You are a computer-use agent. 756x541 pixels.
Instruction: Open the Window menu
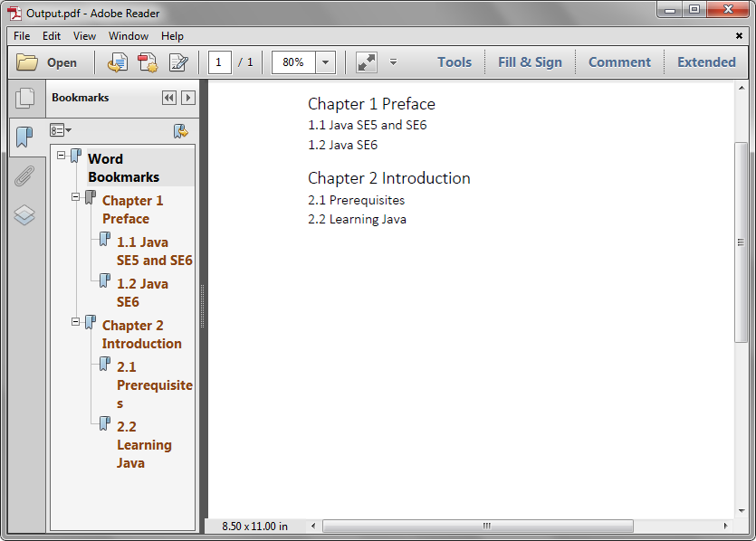(x=129, y=36)
